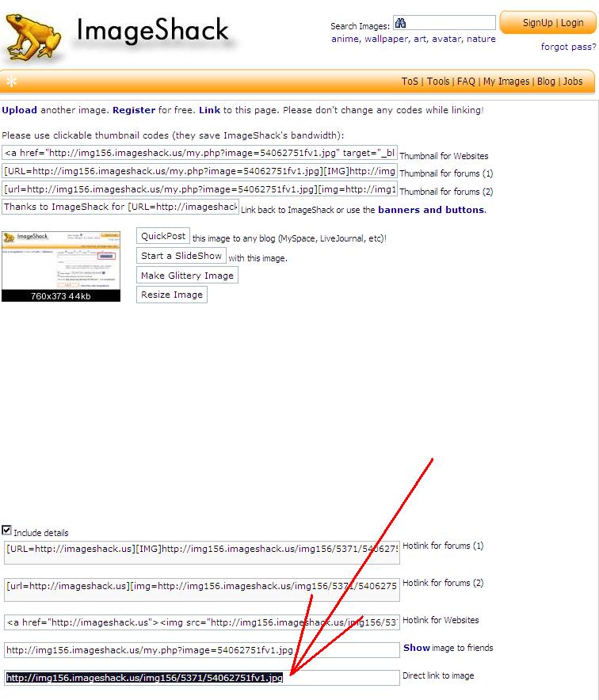The image size is (599, 700).
Task: Follow the forgot pass? link
Action: [x=568, y=47]
